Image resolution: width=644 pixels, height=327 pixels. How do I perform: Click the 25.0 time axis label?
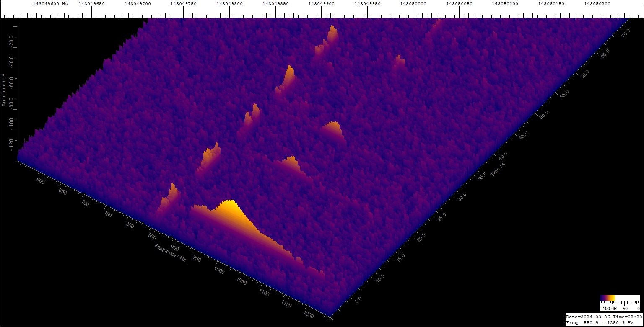coord(441,217)
